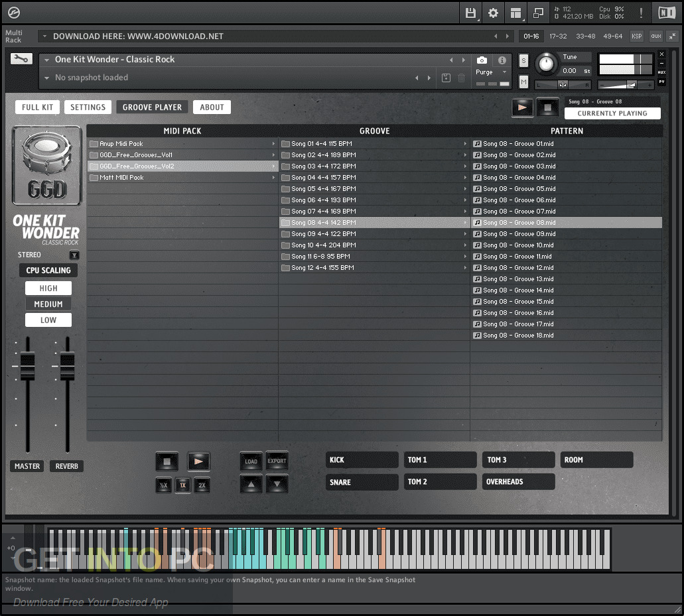Screen dimensions: 684x616
Task: Select instrument page 01-16
Action: click(531, 36)
